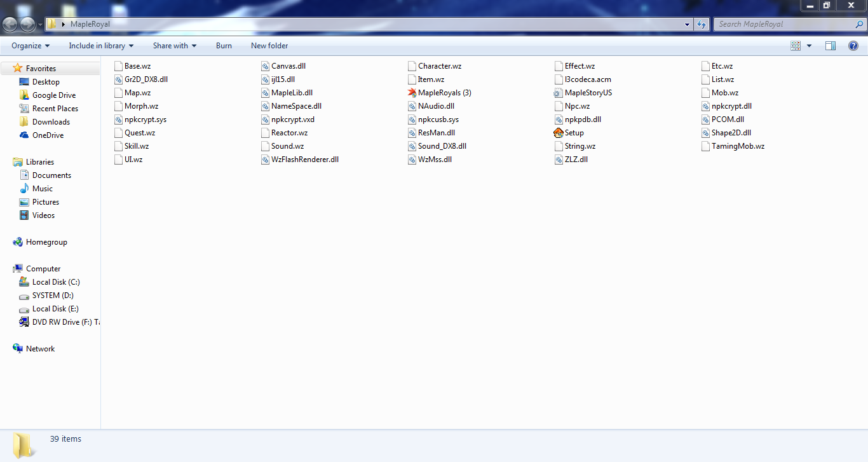
Task: Open the Music library
Action: 43,189
